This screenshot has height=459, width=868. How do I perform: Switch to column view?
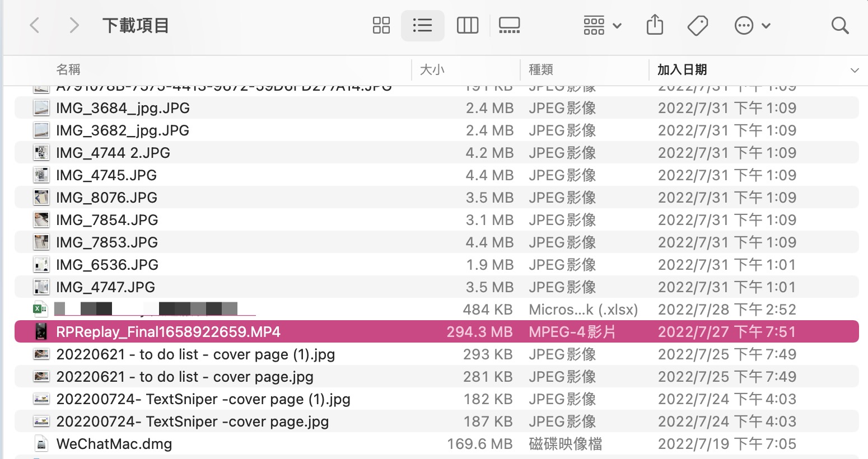pyautogui.click(x=468, y=25)
